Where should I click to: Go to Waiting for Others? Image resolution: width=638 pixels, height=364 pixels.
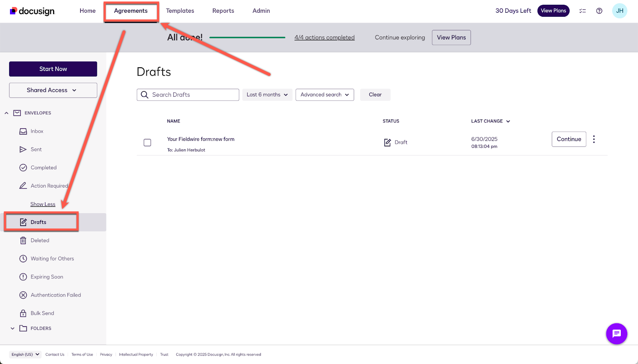(x=52, y=259)
